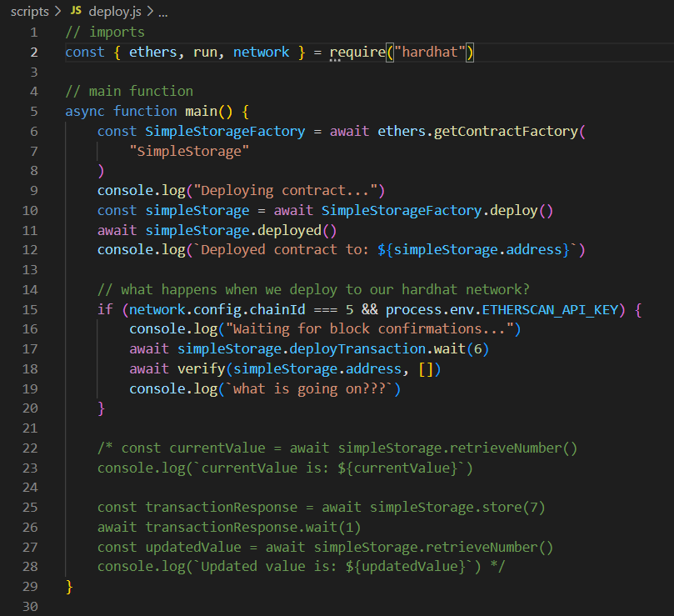The width and height of the screenshot is (674, 616).
Task: Click the 'require' keyword on line 2
Action: coord(357,52)
